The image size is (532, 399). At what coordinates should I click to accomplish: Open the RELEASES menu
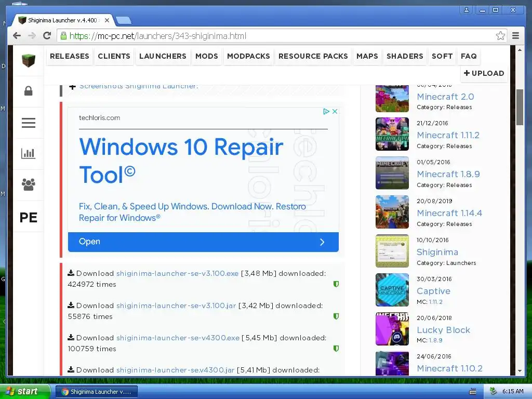point(70,56)
